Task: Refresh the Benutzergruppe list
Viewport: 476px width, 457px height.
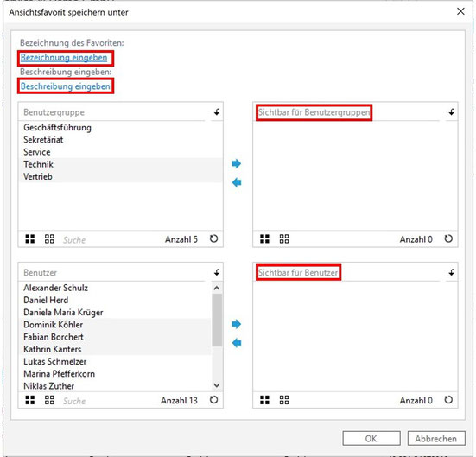Action: [x=213, y=238]
